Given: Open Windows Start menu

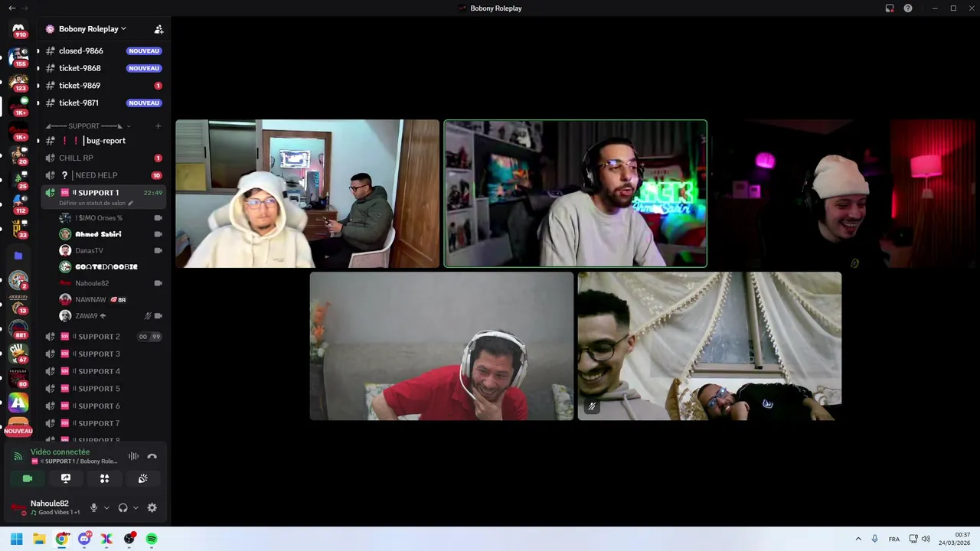Looking at the screenshot, I should [x=17, y=539].
